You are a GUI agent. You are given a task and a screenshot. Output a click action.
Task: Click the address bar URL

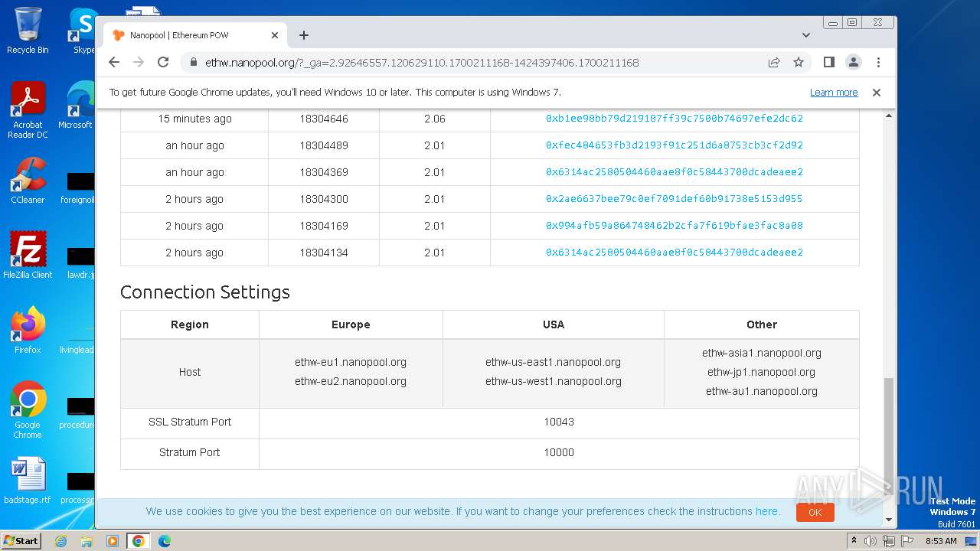tap(422, 63)
